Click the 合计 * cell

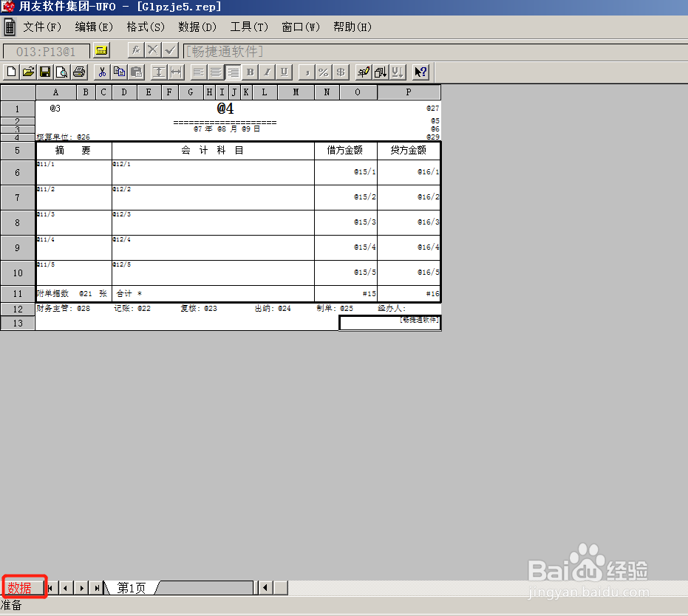214,294
